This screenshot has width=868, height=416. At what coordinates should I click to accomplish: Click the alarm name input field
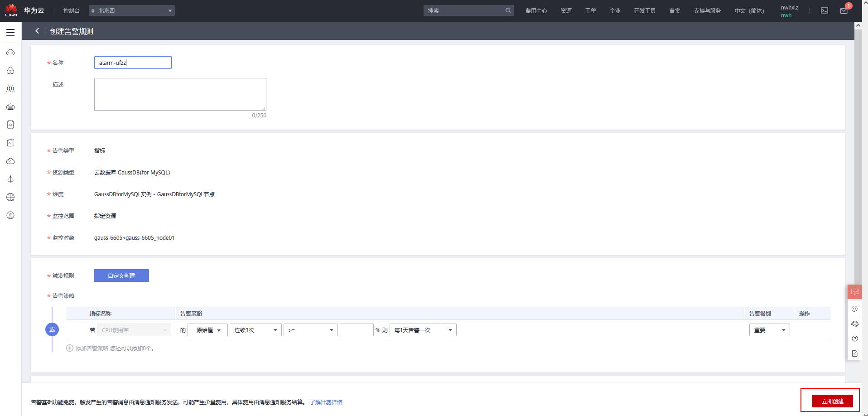point(133,63)
